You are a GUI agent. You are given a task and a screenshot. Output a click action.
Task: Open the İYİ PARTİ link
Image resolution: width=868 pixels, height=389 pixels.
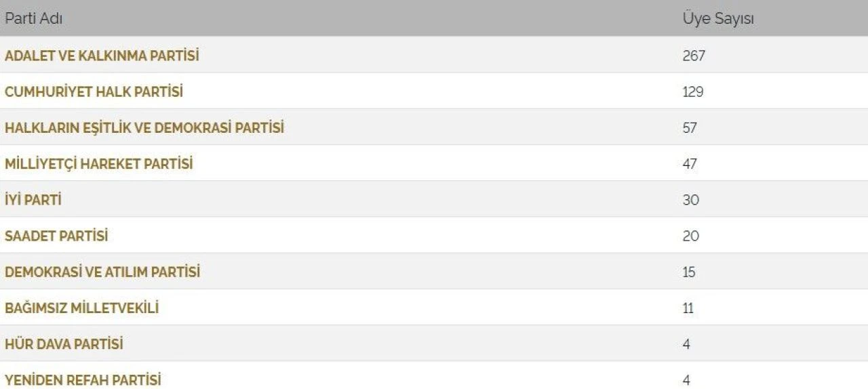click(33, 200)
